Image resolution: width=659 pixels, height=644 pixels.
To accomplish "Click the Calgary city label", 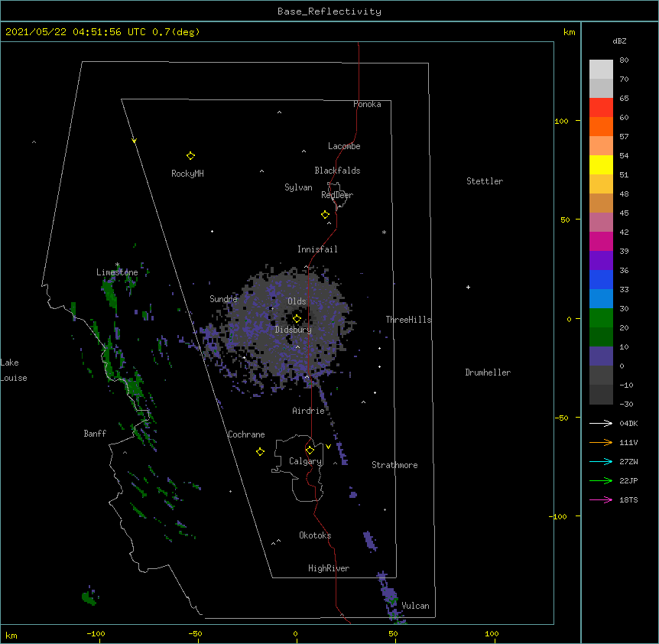I will pos(306,461).
